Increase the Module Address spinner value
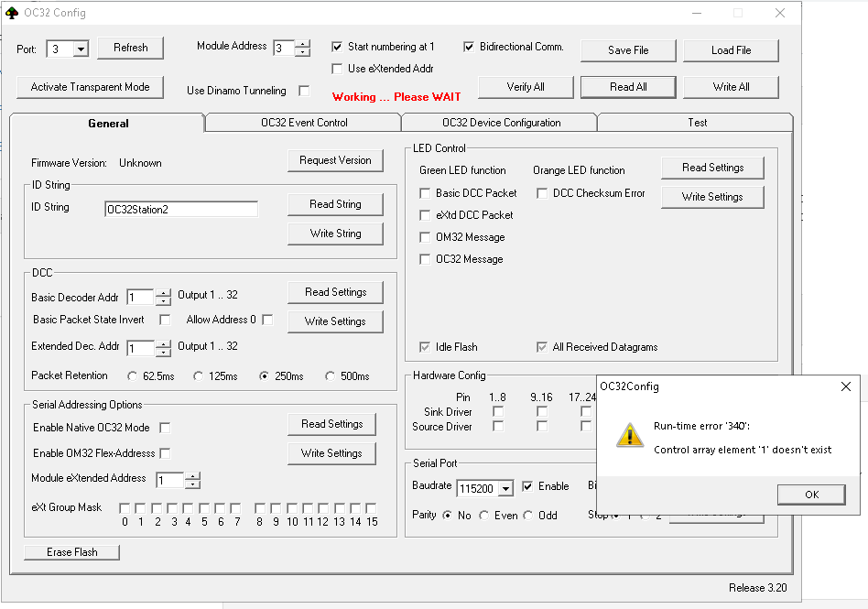 point(302,43)
